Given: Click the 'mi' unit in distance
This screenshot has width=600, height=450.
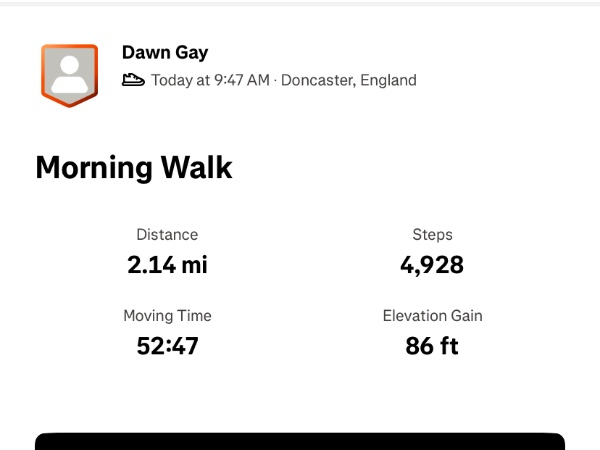Looking at the screenshot, I should [194, 265].
